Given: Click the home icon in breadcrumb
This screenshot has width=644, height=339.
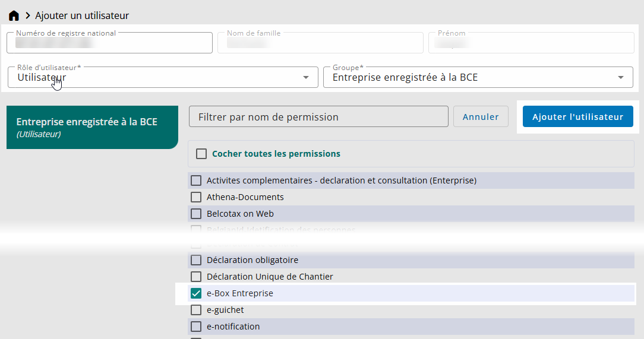Looking at the screenshot, I should click(14, 15).
